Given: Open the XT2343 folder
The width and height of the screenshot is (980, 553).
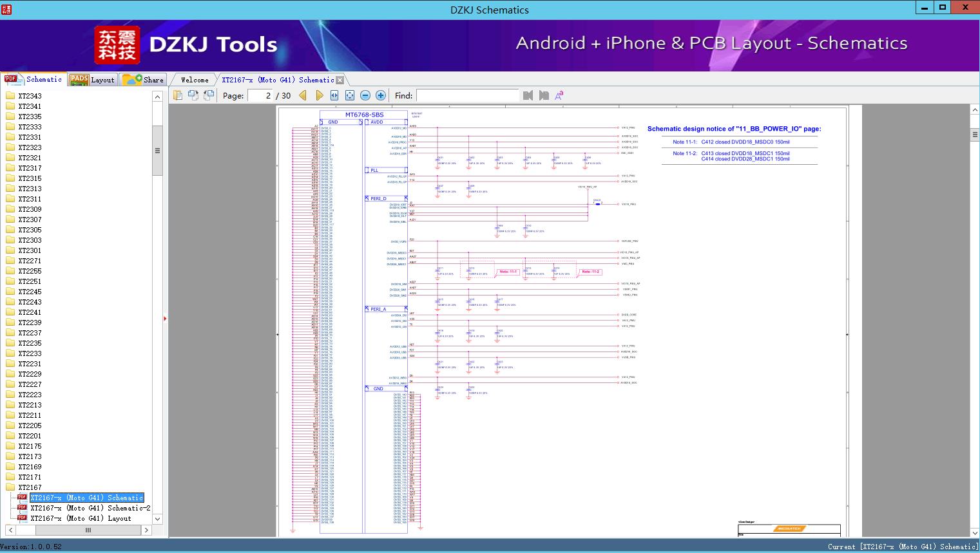Looking at the screenshot, I should tap(30, 96).
